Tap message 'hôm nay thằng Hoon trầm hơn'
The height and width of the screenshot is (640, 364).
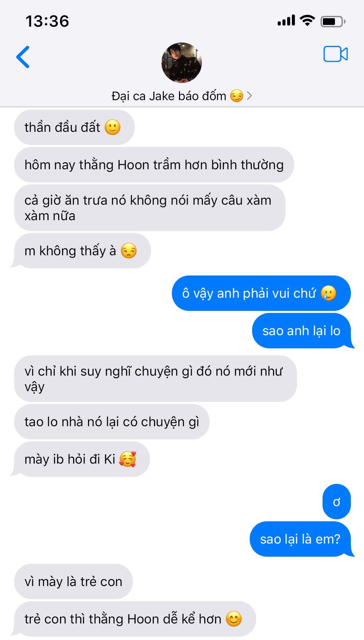click(x=154, y=165)
